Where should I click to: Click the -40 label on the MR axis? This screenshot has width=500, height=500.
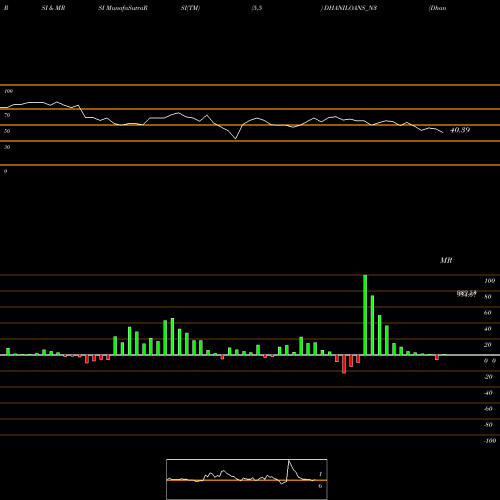click(488, 393)
